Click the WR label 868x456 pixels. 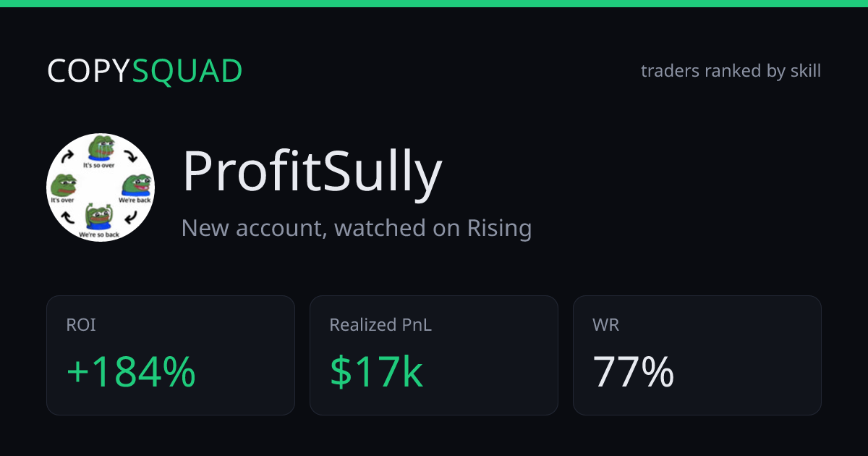click(606, 325)
